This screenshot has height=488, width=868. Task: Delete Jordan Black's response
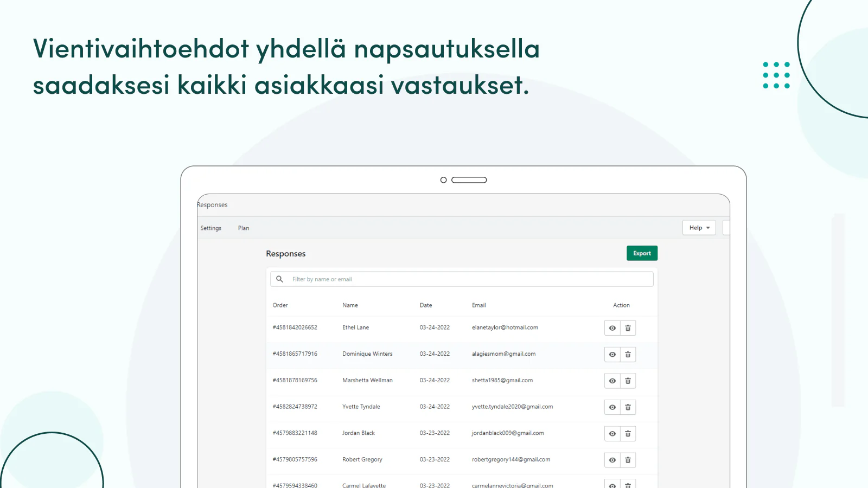click(x=628, y=434)
